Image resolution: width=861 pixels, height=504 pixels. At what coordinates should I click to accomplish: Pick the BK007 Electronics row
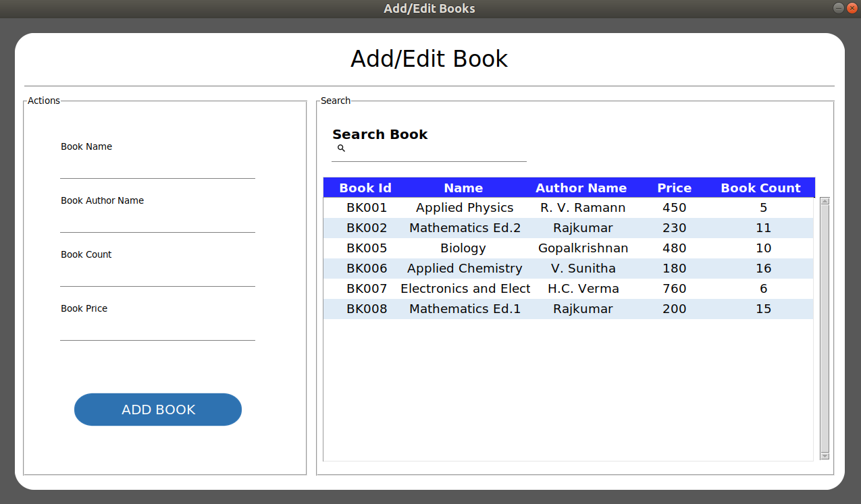coord(465,289)
